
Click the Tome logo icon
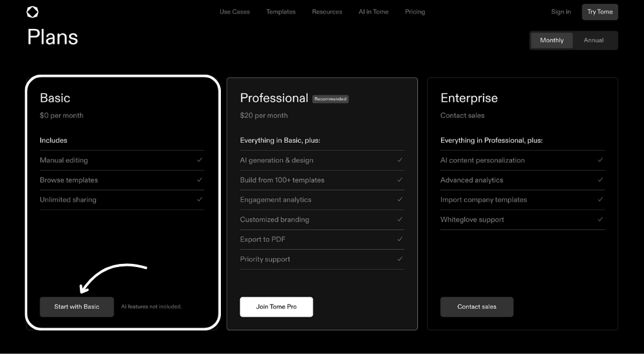[32, 12]
